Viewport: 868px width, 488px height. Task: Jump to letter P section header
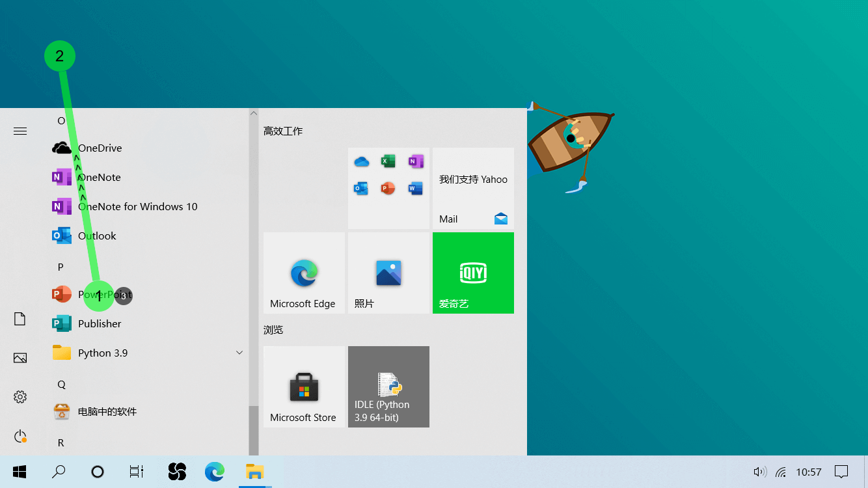(61, 267)
